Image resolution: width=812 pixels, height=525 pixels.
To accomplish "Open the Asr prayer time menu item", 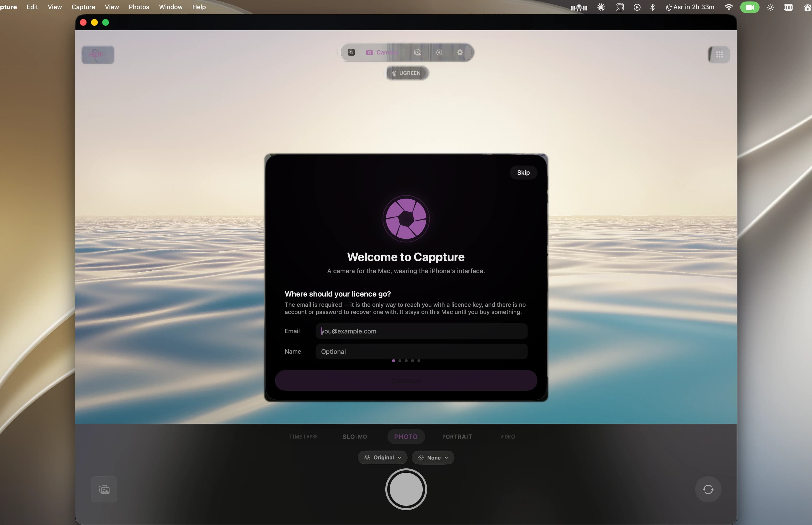I will (x=690, y=7).
